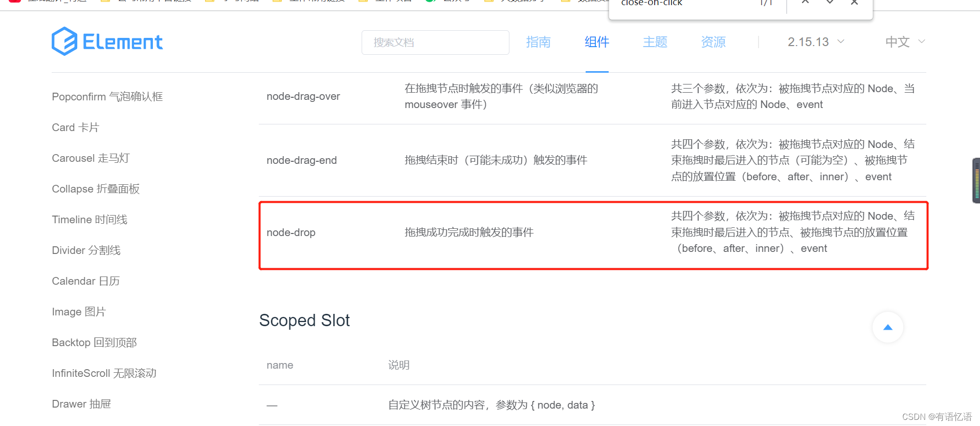This screenshot has width=980, height=426.
Task: Close the browser find bar
Action: 854,3
